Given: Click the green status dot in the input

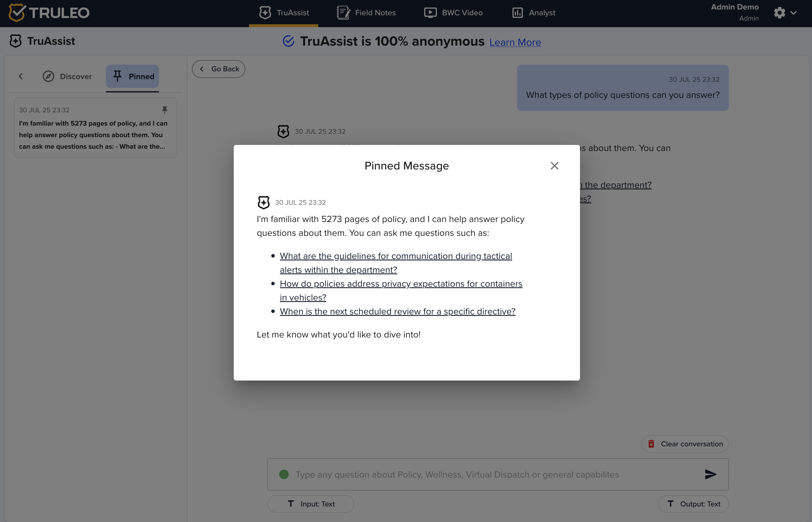Looking at the screenshot, I should click(284, 474).
